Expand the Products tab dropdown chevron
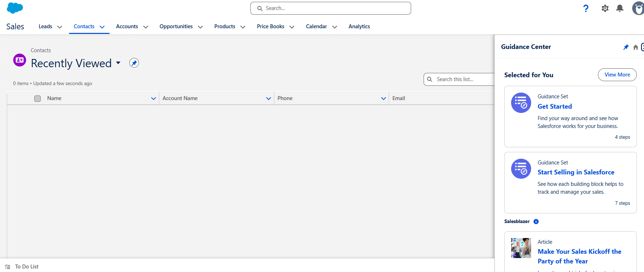 point(243,27)
